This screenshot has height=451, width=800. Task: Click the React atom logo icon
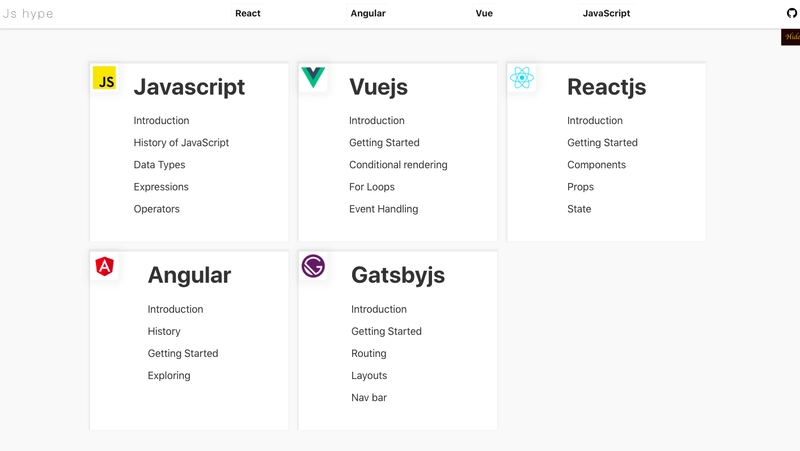tap(521, 78)
